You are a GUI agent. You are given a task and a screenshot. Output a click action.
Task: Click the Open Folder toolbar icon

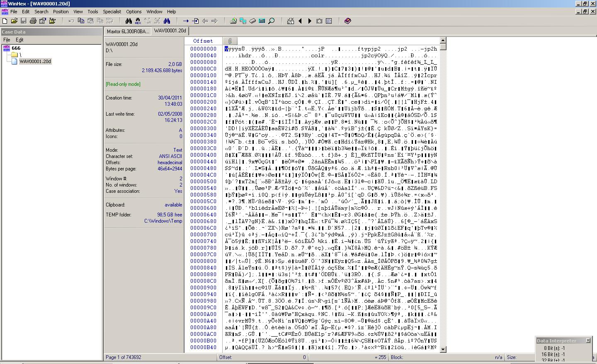(52, 21)
